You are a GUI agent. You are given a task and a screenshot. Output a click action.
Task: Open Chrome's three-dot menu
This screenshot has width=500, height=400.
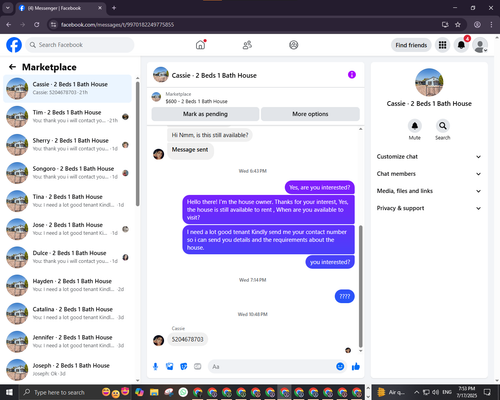point(491,25)
